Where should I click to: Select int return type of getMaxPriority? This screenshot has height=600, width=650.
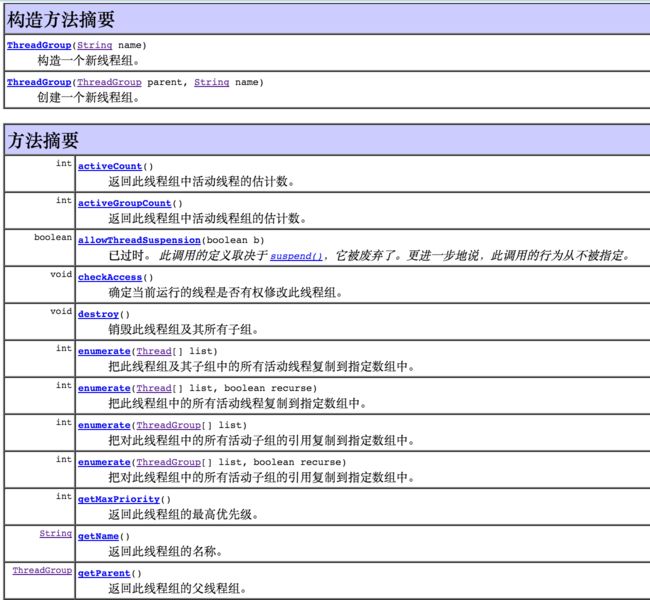64,496
